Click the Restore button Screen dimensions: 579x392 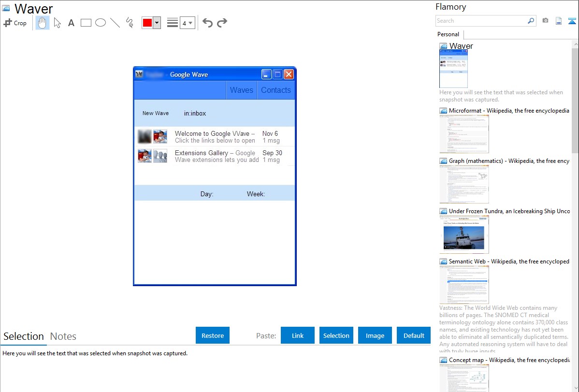click(213, 335)
